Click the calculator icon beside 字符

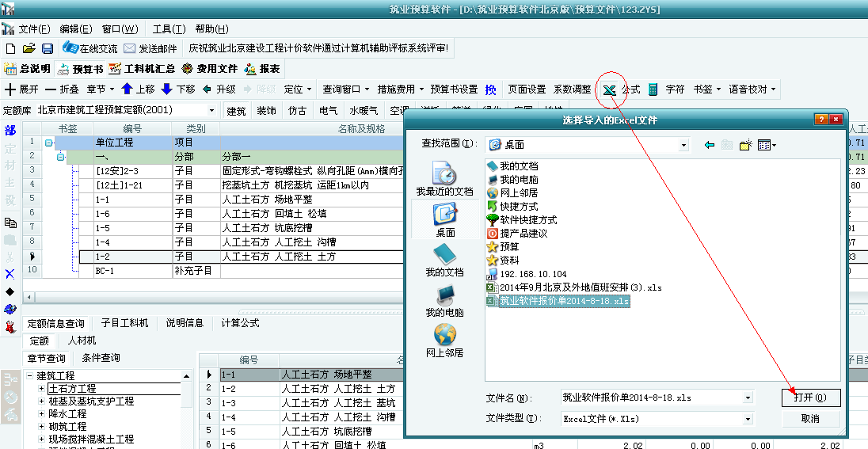click(x=653, y=89)
